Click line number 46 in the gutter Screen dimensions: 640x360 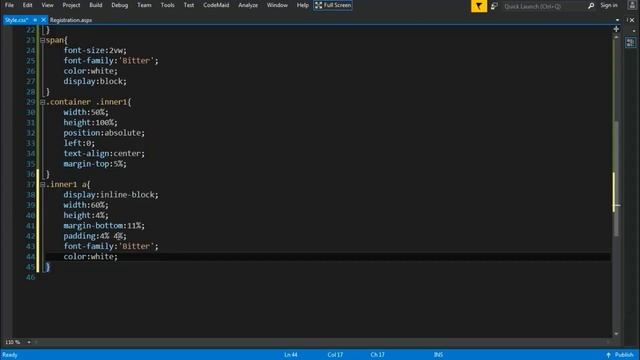click(30, 277)
